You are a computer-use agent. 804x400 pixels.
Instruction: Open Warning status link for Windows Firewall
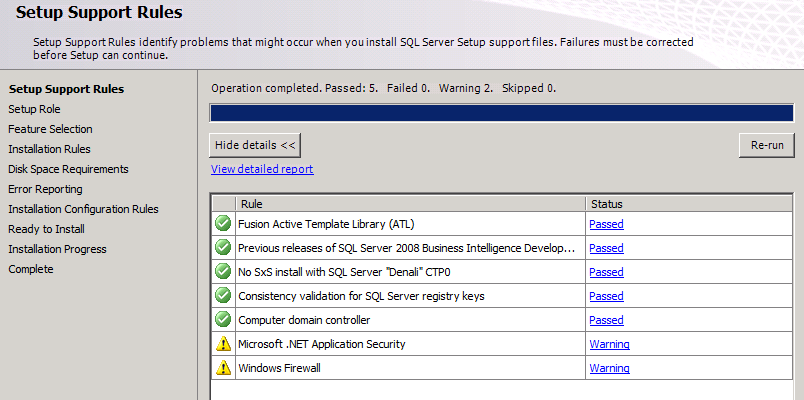click(609, 368)
